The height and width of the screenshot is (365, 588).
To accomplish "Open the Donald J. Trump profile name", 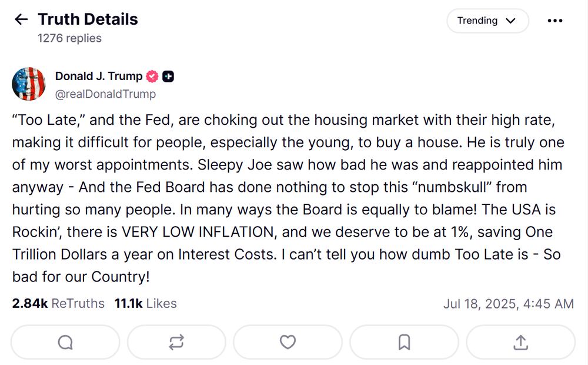I will (98, 76).
